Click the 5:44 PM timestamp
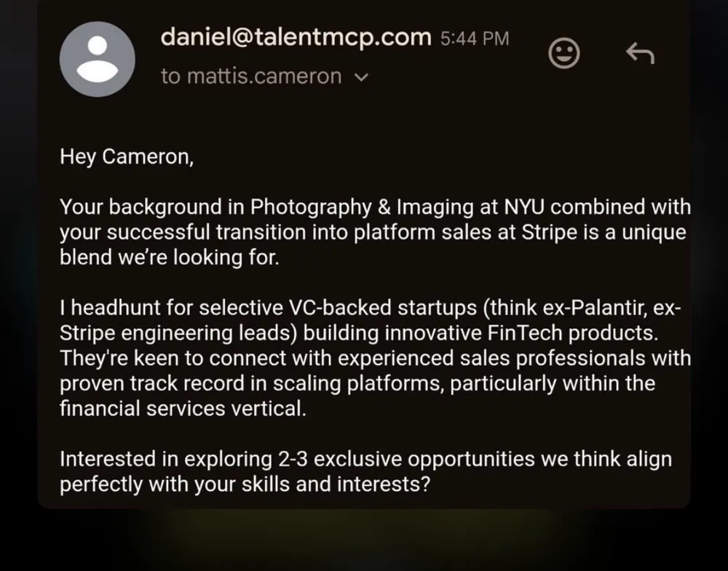Screen dimensions: 728x571 point(475,39)
